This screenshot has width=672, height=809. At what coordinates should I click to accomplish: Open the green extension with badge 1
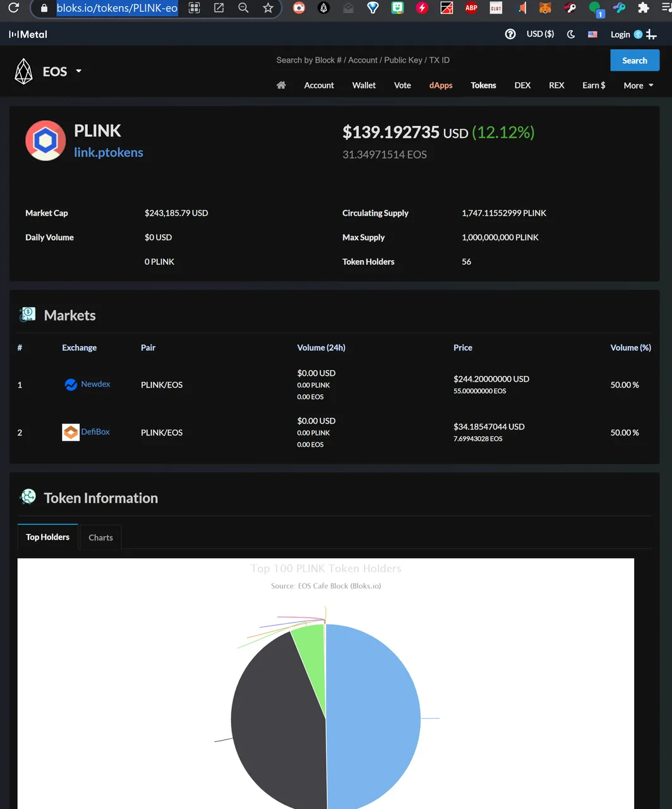pos(596,9)
